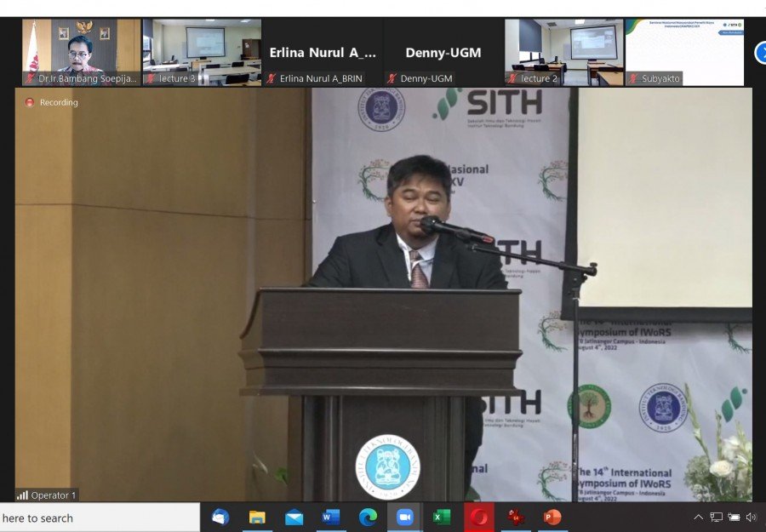Select the Denny-UGM participant tile
Screen dimensions: 766x532
pyautogui.click(x=443, y=52)
